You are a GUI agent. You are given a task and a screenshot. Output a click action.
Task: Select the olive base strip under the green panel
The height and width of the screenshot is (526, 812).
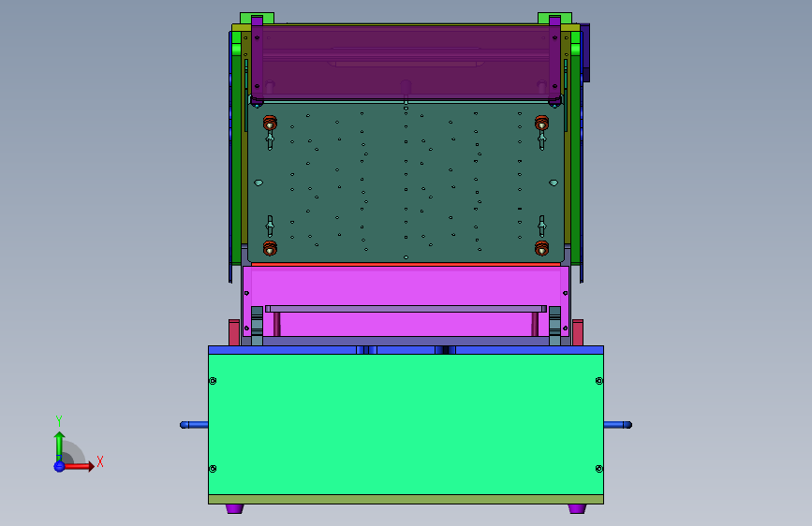point(406,500)
